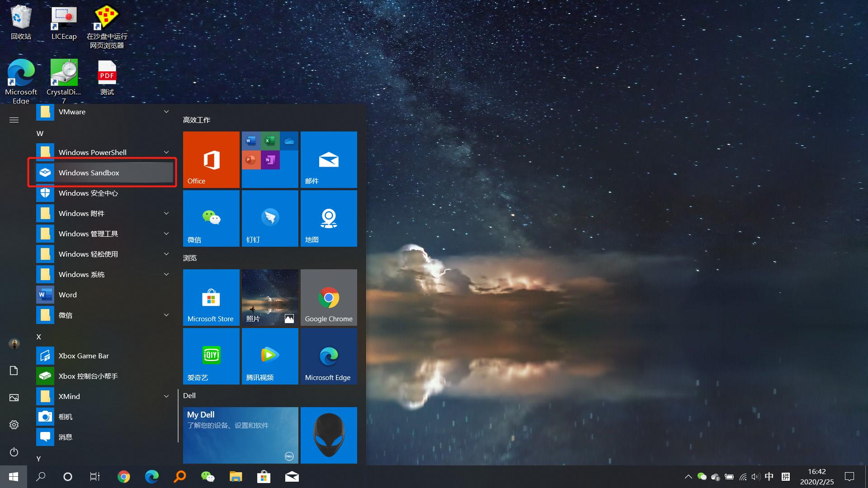Launch the WeChat tile

211,218
